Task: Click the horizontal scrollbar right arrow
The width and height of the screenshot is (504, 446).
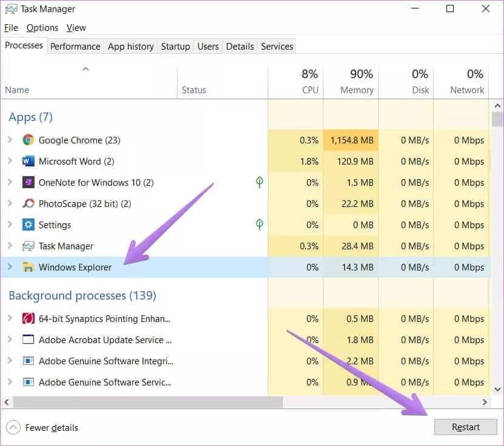Action: coord(485,402)
